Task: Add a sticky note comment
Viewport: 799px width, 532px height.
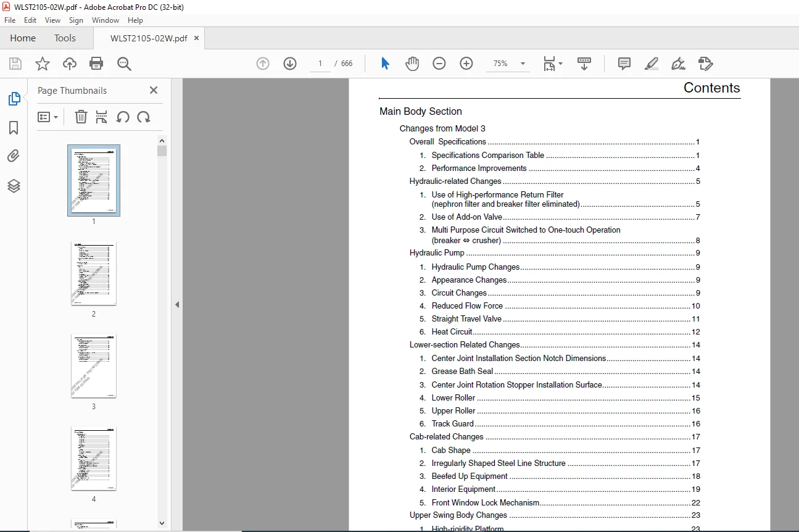Action: 624,64
